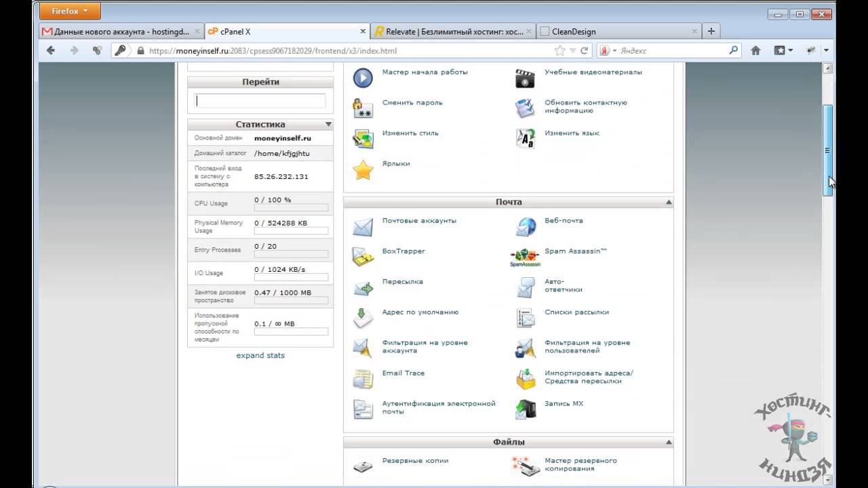Switch to the Gmail 'Данные нового аккаунта' tab
The height and width of the screenshot is (488, 868).
pos(121,31)
